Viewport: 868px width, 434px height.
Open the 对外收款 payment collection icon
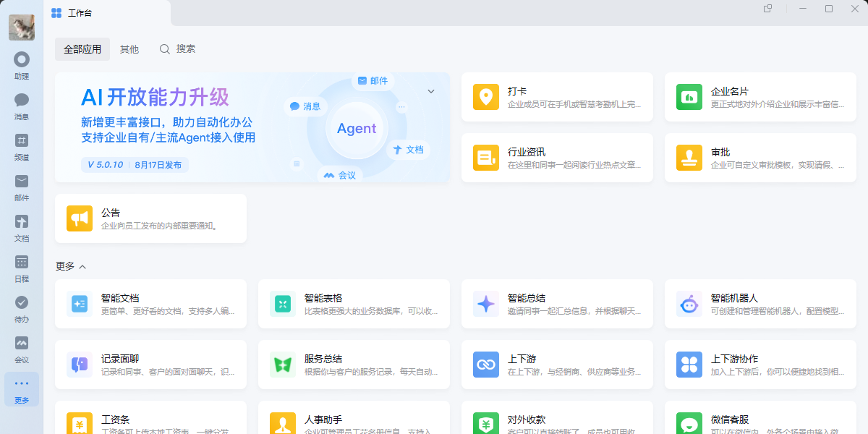486,423
